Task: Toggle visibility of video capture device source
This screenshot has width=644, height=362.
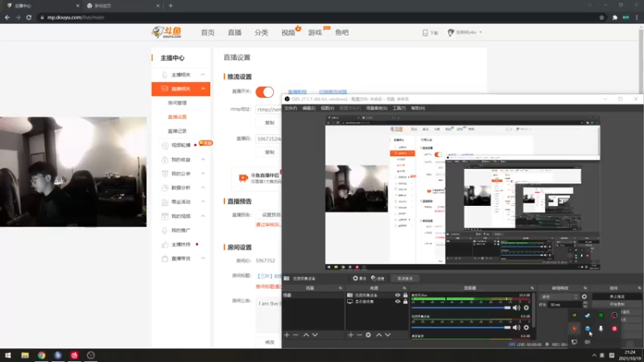Action: 398,295
